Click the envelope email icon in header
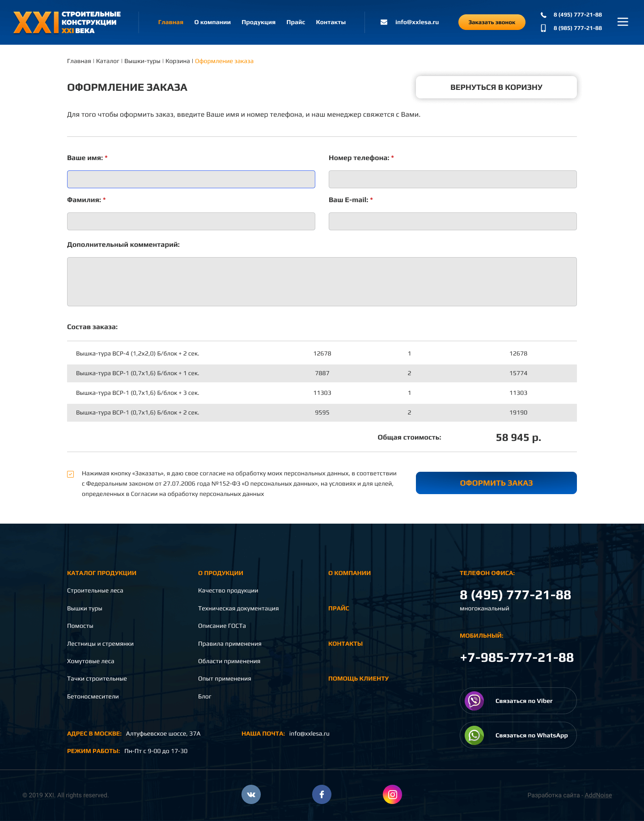 pyautogui.click(x=384, y=22)
